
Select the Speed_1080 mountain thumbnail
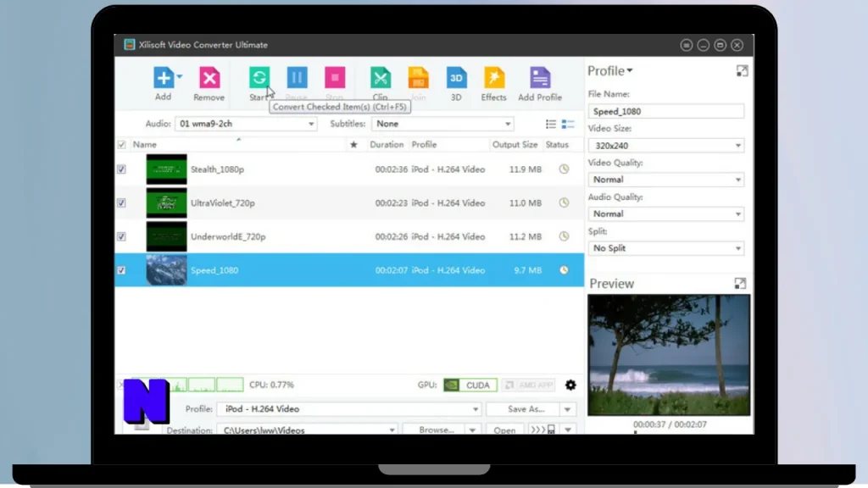click(x=167, y=270)
